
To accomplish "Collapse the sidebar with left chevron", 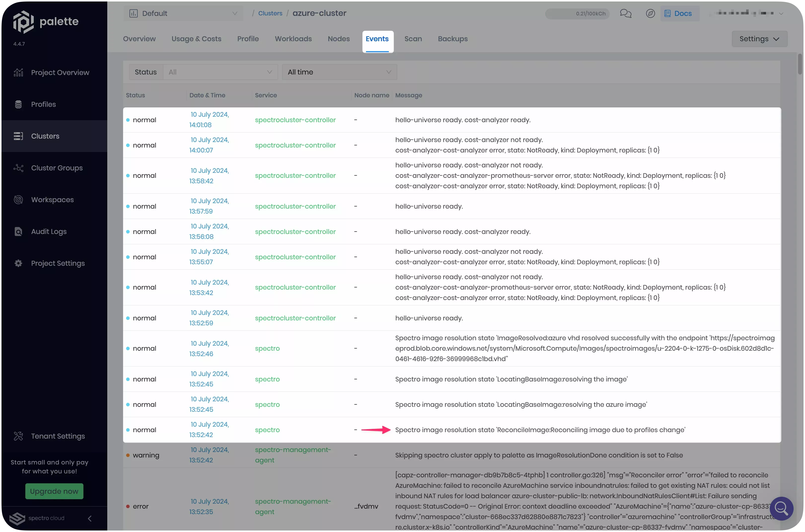I will [90, 518].
